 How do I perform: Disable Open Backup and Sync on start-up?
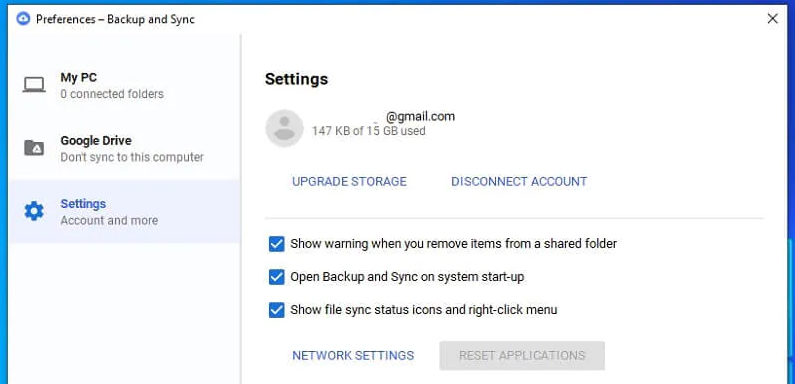[x=276, y=277]
